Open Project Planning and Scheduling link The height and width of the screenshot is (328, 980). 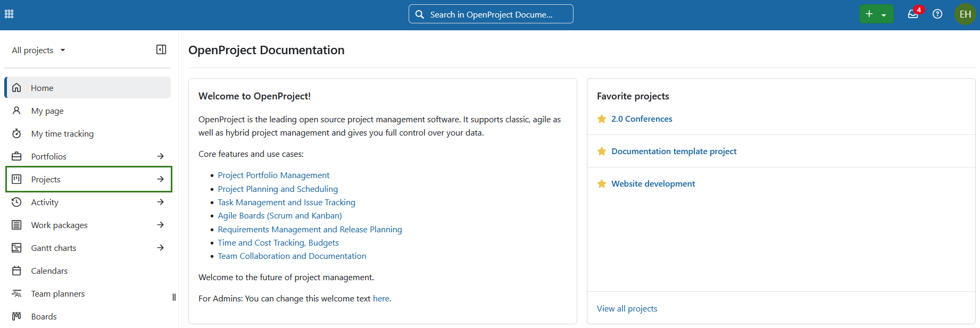[278, 189]
